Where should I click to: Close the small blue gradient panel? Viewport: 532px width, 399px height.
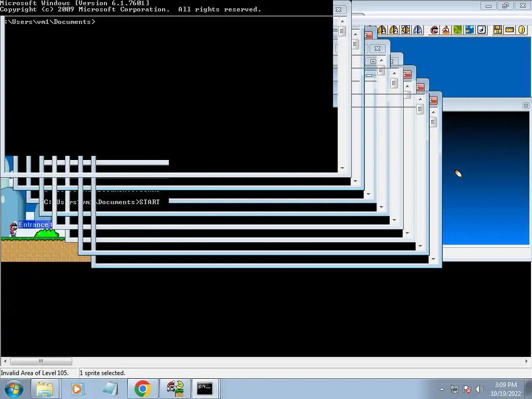click(x=526, y=106)
